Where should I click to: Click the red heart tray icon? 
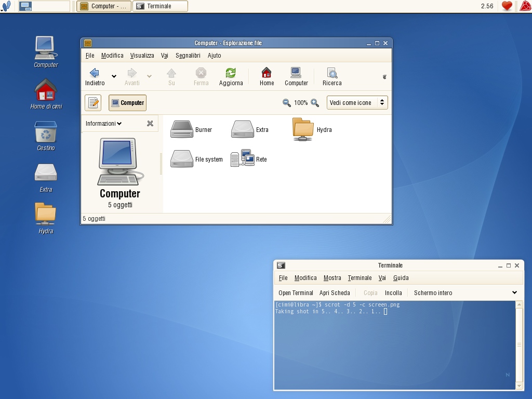tap(507, 6)
